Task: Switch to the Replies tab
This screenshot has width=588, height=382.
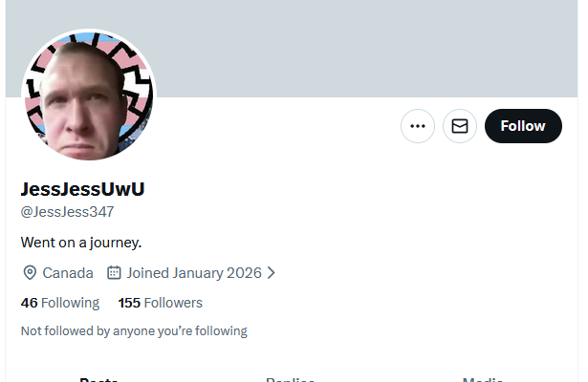Action: 290,379
